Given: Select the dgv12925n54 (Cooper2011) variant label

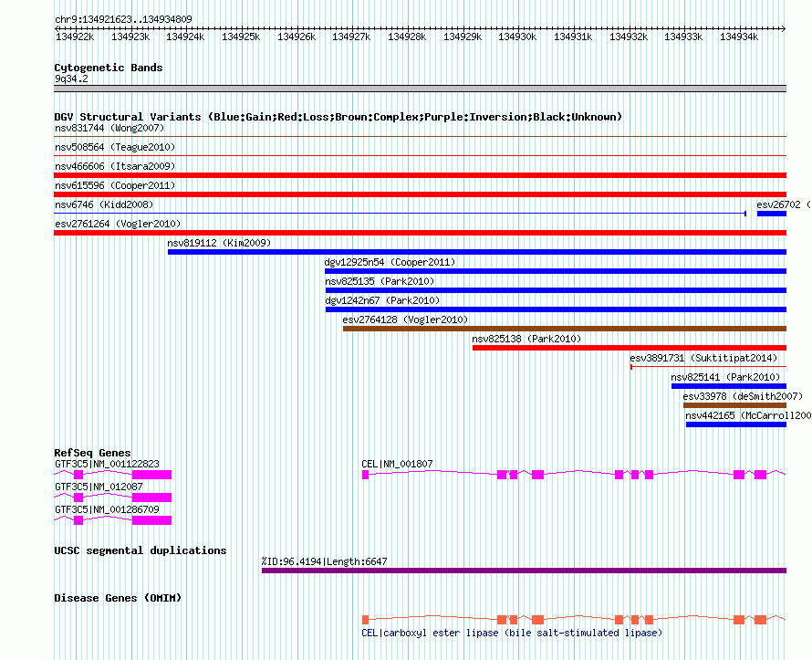Looking at the screenshot, I should 390,262.
